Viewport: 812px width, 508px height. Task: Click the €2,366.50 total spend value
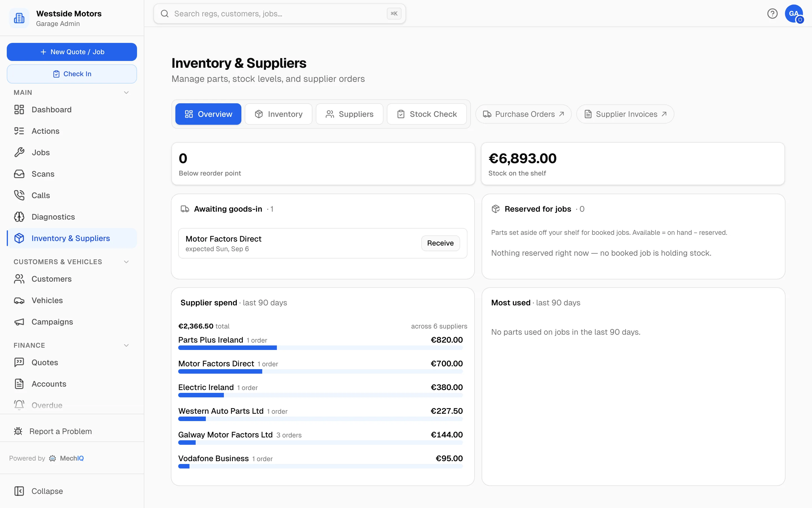pos(196,326)
